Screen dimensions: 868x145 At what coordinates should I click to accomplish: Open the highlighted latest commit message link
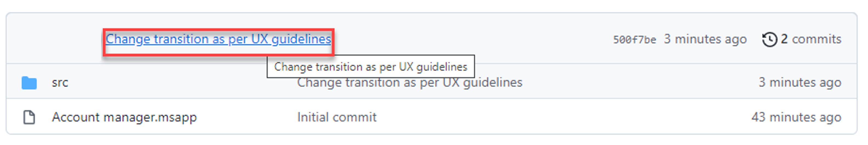pyautogui.click(x=218, y=39)
